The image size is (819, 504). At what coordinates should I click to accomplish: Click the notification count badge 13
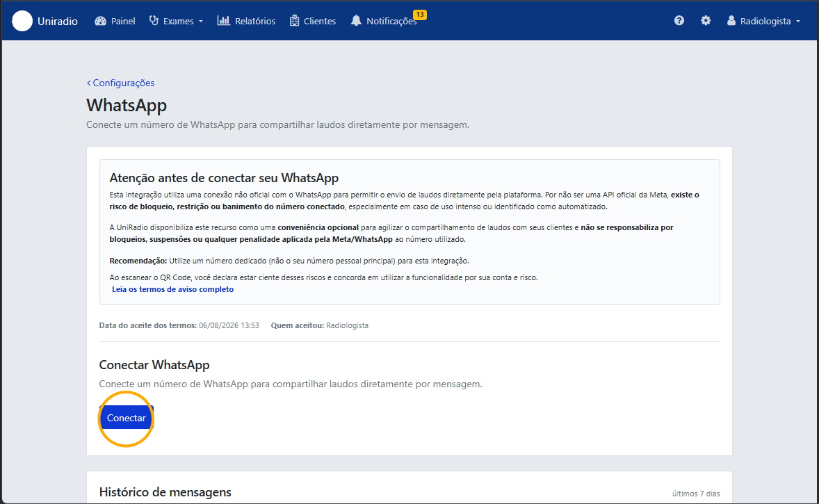point(420,15)
